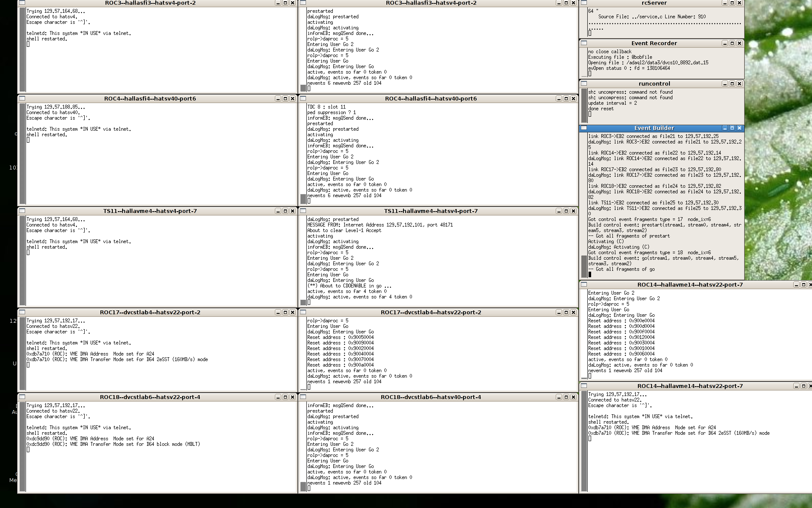Close the Event Recorder window

pos(739,43)
